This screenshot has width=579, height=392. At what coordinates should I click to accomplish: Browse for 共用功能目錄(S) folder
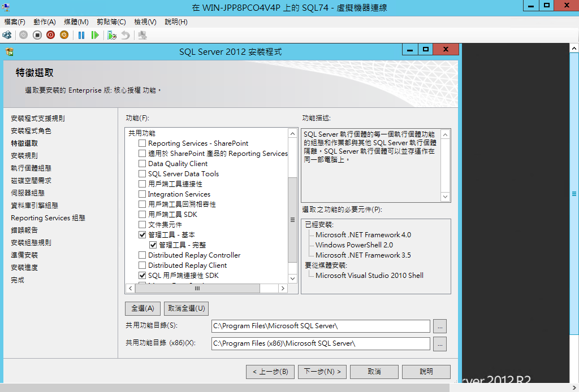coord(440,326)
